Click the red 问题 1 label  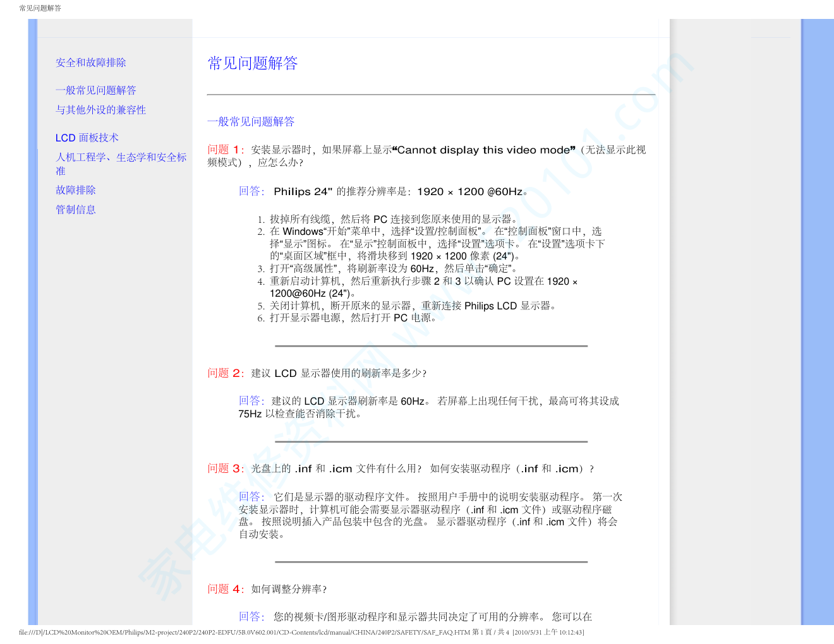pyautogui.click(x=226, y=150)
